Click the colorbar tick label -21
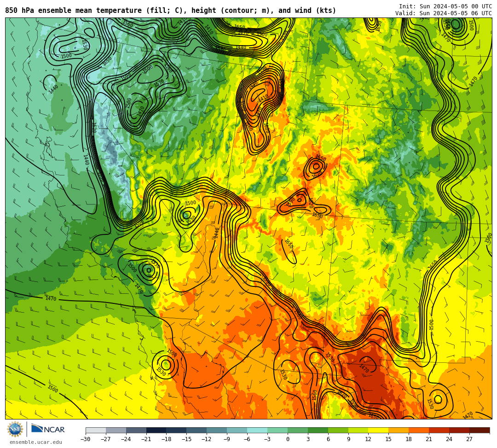Screen dimensions: 497x448 (x=146, y=439)
